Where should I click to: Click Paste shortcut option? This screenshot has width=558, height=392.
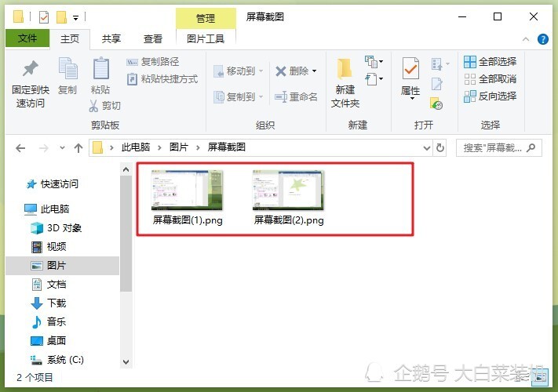click(x=162, y=78)
